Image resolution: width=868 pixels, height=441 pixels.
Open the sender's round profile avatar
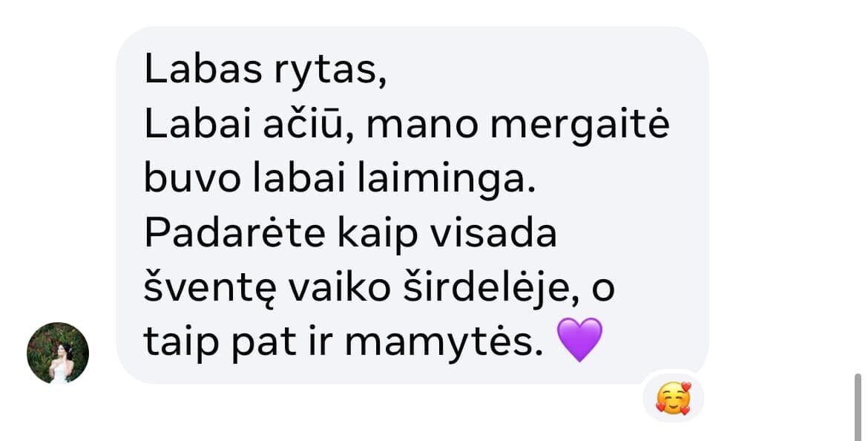(58, 353)
